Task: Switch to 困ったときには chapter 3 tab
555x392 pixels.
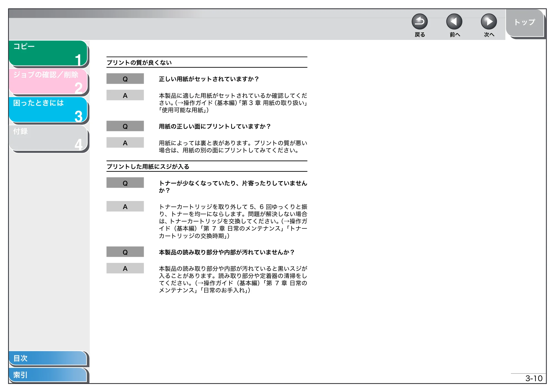Action: [48, 110]
